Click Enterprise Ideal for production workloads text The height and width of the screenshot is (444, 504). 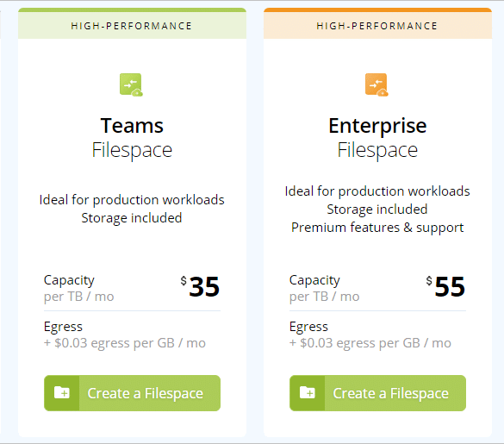[x=377, y=191]
